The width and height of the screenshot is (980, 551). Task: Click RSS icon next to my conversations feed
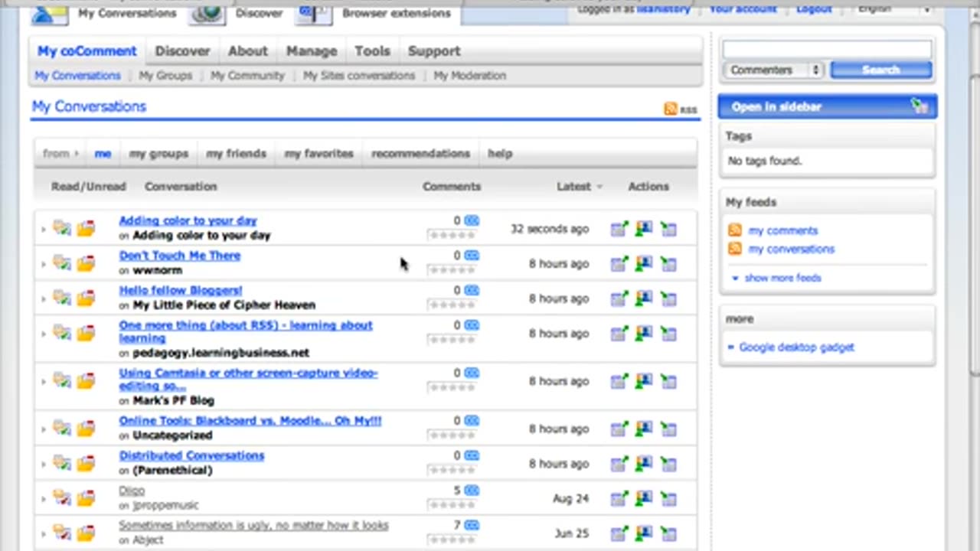735,249
